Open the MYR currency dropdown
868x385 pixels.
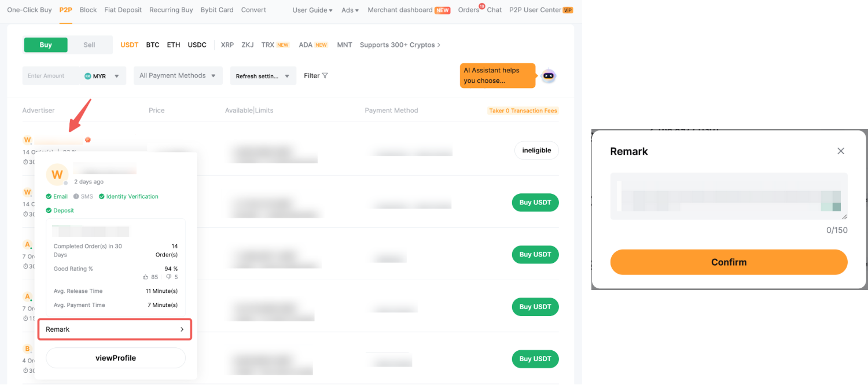click(116, 76)
